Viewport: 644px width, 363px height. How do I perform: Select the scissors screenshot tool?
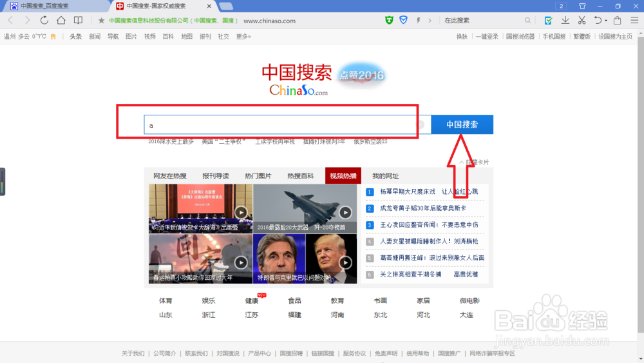582,20
